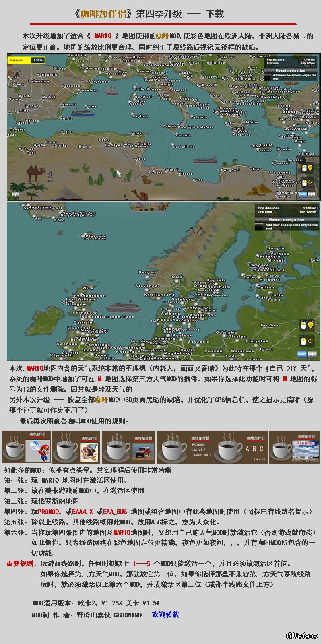Click the white arrow cursor near the cactus
322x644 pixels.
[118, 173]
